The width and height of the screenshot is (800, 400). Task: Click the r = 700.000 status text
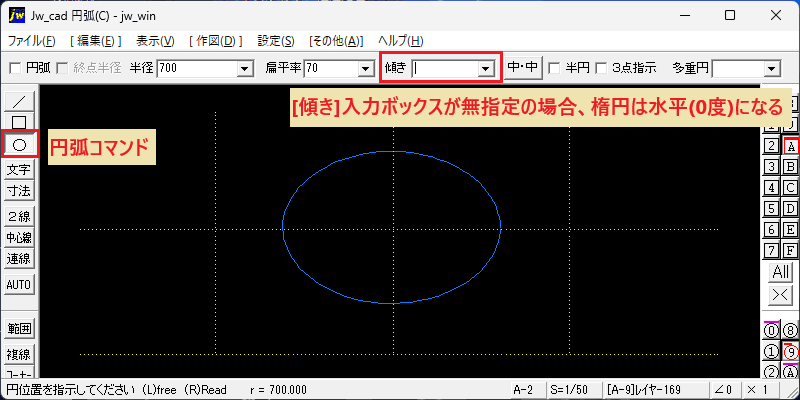(x=279, y=390)
